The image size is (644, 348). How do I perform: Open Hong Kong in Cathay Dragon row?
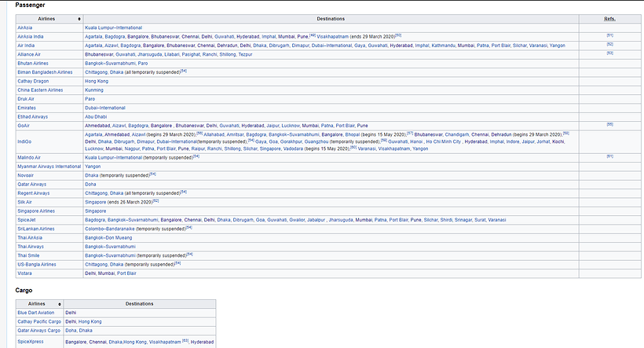click(97, 82)
